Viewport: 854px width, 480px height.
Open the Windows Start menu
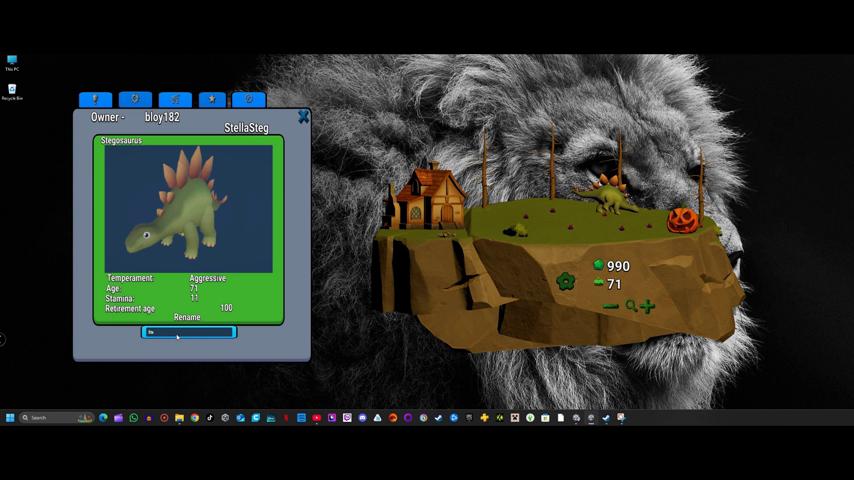pyautogui.click(x=10, y=418)
